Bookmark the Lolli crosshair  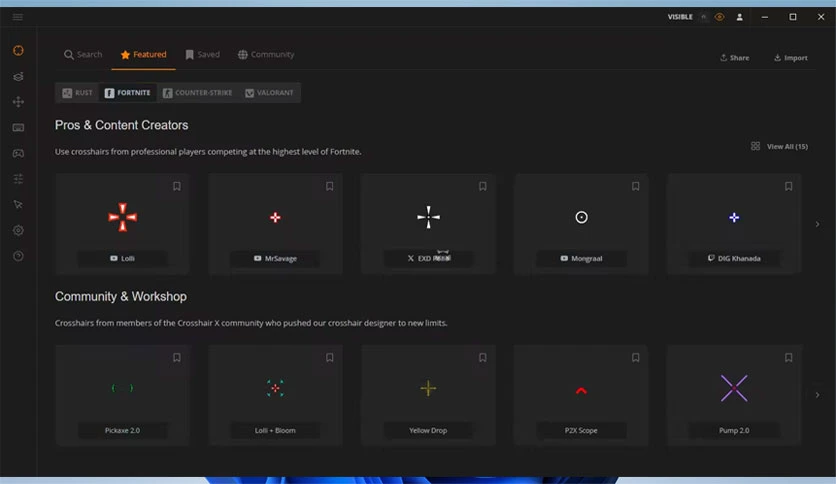pos(176,186)
